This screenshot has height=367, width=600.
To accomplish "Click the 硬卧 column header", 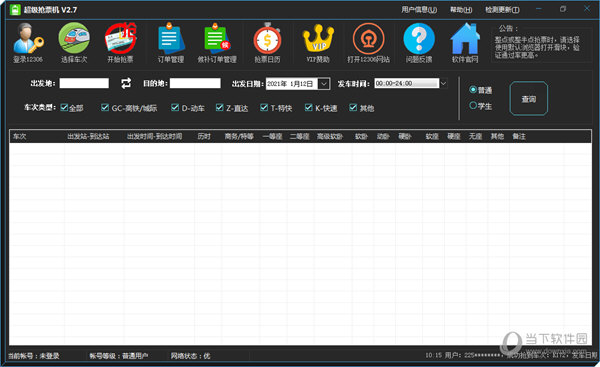I will 405,136.
